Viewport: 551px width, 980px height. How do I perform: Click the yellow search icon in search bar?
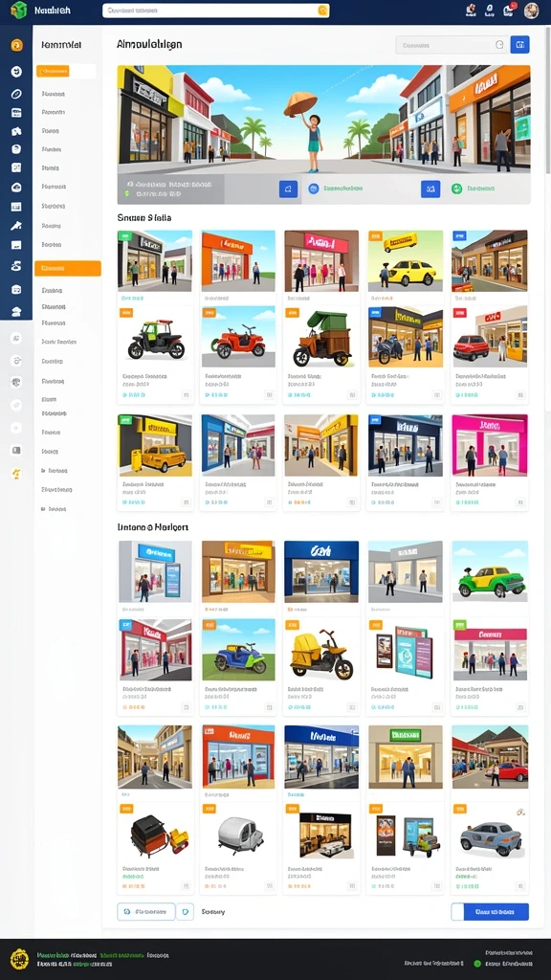click(x=322, y=11)
